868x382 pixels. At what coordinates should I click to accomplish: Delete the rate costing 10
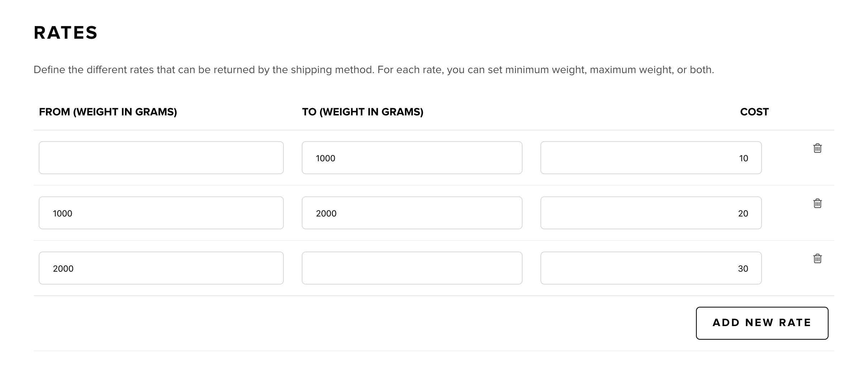[x=817, y=148]
